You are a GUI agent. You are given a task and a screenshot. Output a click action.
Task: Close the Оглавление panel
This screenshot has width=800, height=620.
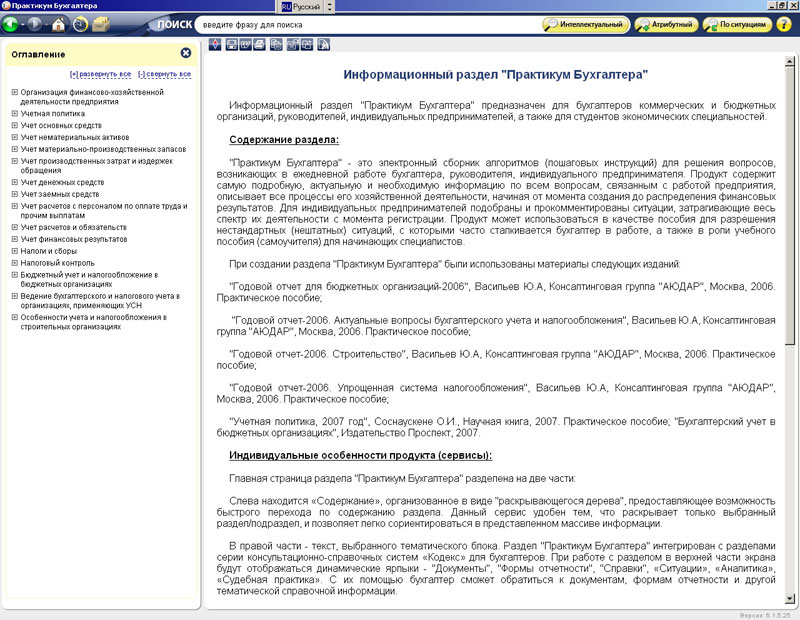pos(186,54)
